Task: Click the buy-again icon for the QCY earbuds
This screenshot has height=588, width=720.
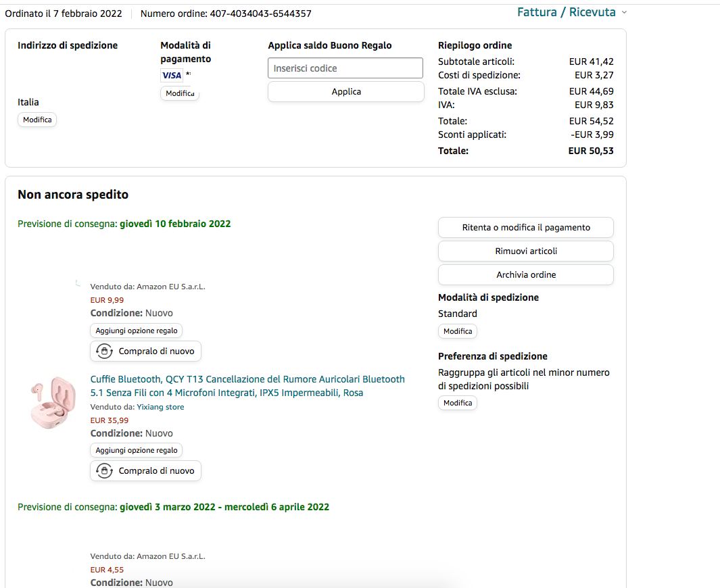Action: [104, 471]
